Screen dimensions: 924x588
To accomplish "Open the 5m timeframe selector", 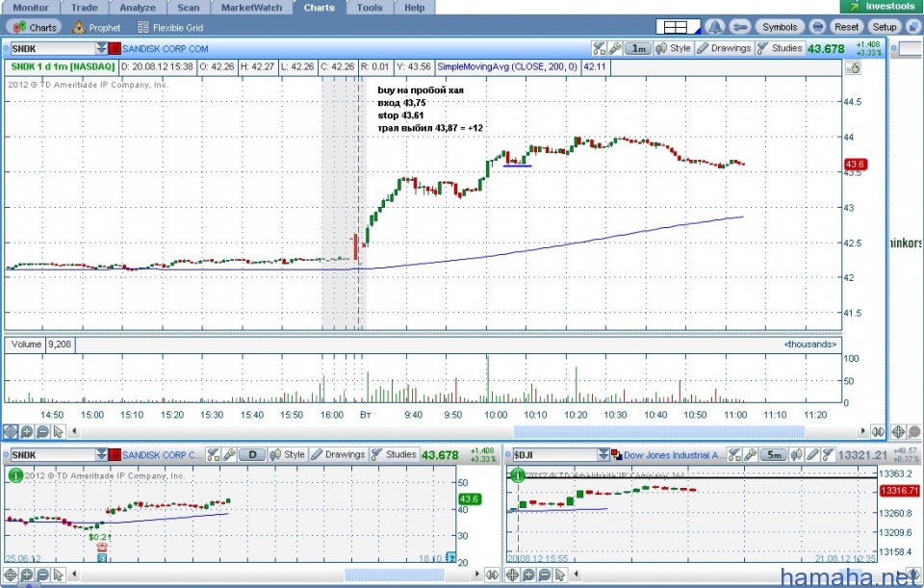I will coord(774,454).
